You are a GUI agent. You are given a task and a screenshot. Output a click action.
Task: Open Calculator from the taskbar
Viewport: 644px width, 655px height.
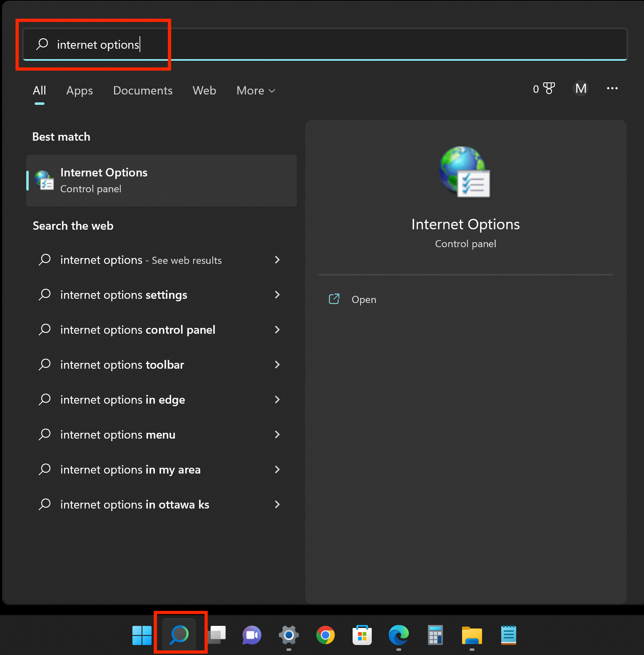pyautogui.click(x=435, y=635)
